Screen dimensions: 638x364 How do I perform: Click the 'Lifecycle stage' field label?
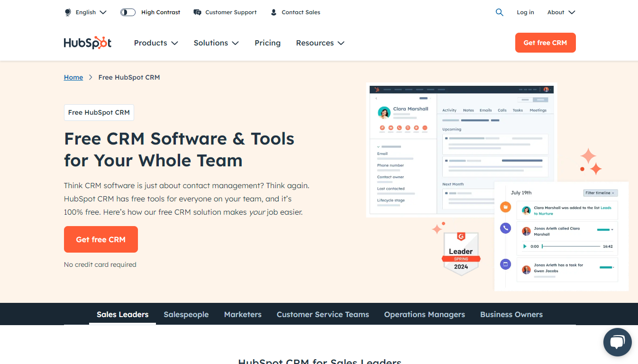click(392, 200)
